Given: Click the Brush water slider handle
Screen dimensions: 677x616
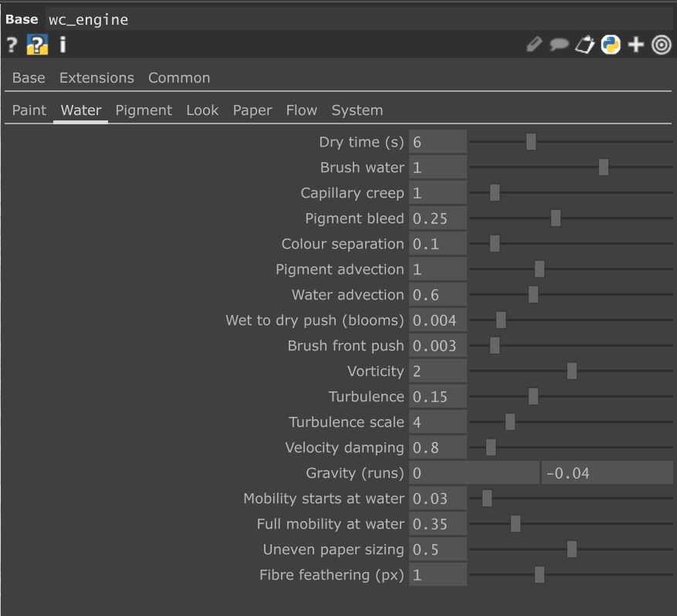Looking at the screenshot, I should (x=604, y=167).
